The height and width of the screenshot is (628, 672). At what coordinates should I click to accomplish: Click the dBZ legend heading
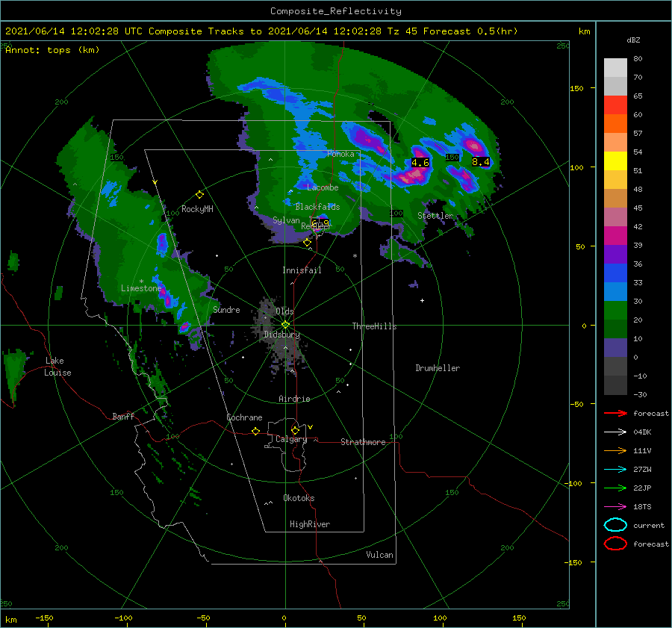tap(633, 40)
